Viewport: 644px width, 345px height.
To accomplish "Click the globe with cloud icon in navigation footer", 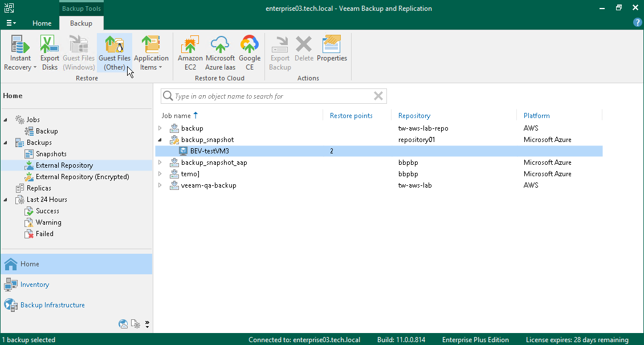I will pyautogui.click(x=123, y=324).
